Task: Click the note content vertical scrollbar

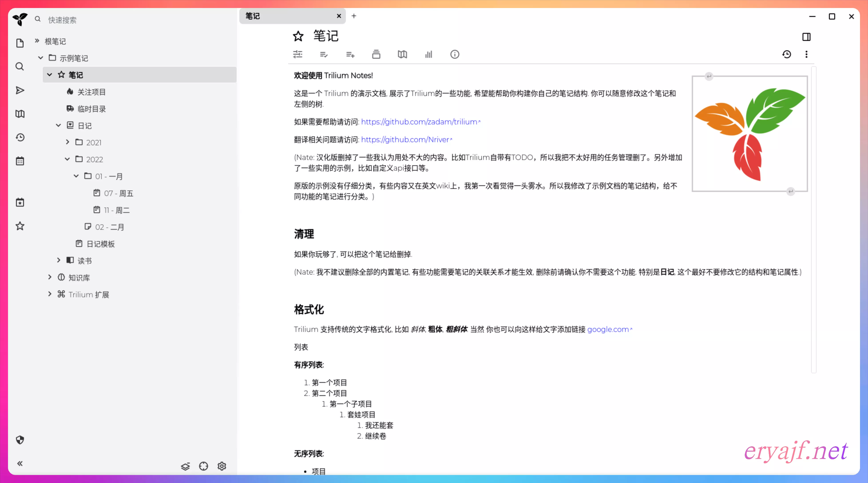Action: click(x=814, y=219)
